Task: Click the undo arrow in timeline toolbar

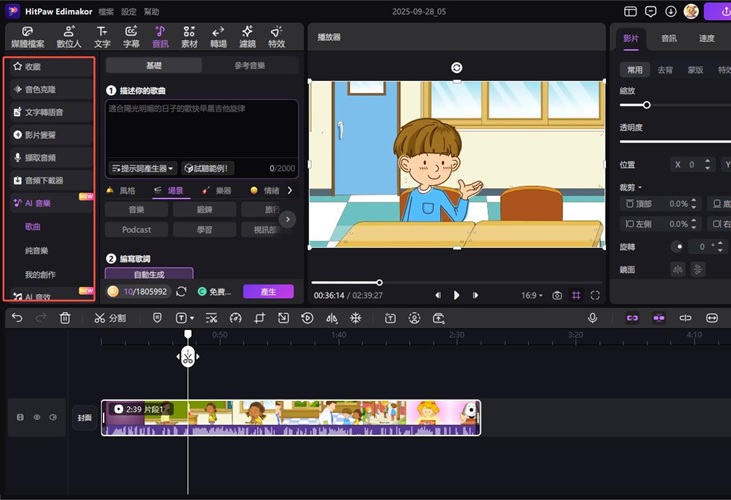Action: click(x=17, y=318)
